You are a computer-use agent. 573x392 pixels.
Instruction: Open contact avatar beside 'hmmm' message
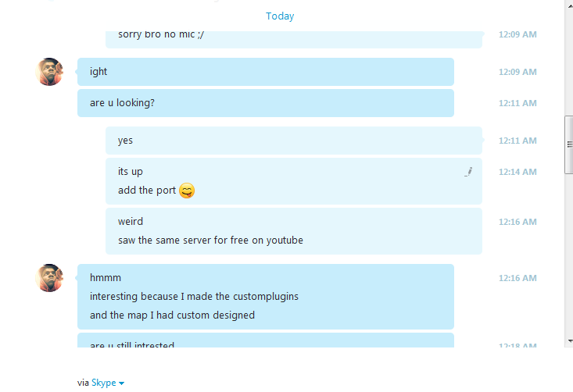coord(49,278)
